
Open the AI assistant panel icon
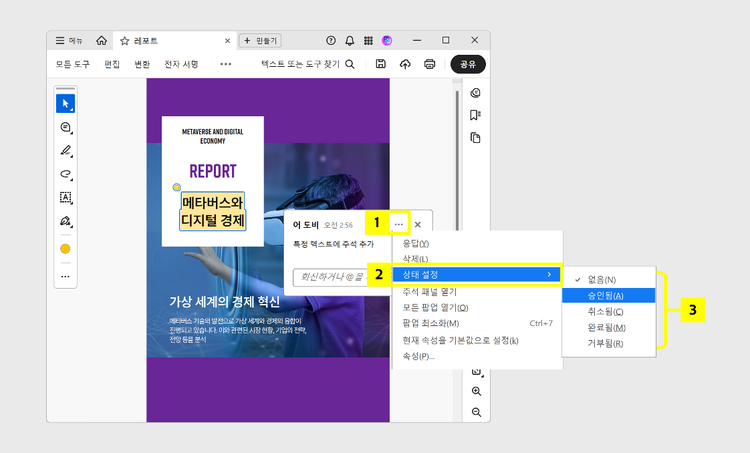[x=475, y=93]
